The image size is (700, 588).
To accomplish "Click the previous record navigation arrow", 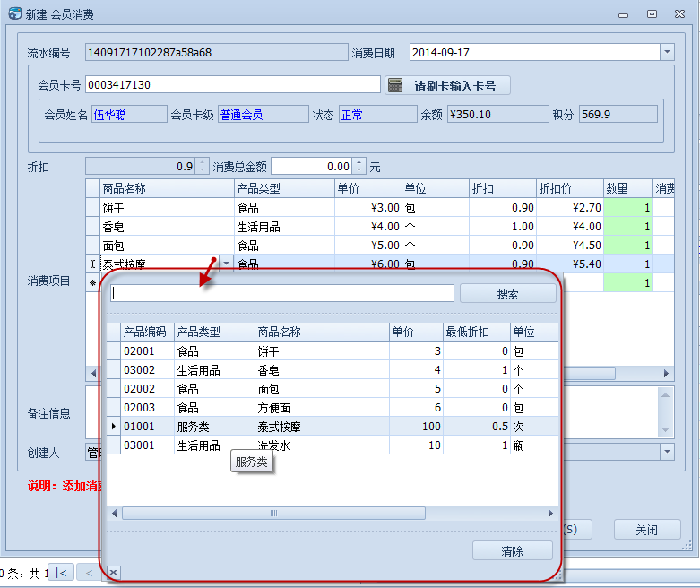I will click(x=89, y=573).
